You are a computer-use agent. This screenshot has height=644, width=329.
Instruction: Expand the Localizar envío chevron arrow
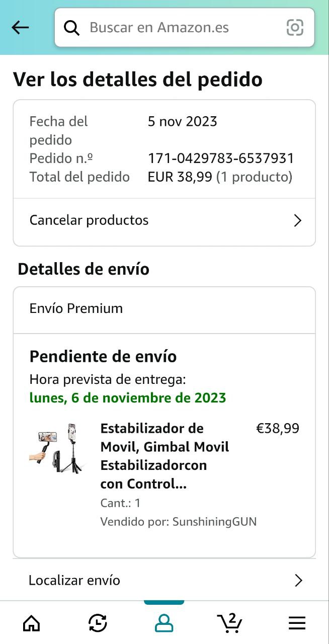pos(298,581)
